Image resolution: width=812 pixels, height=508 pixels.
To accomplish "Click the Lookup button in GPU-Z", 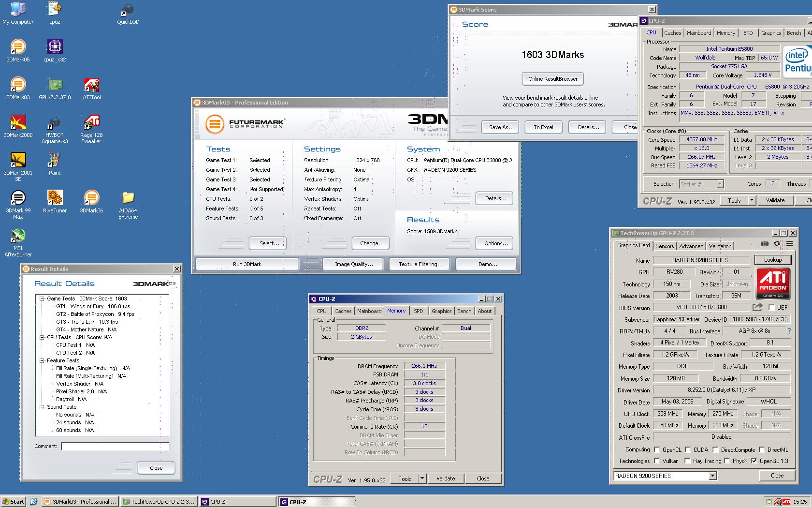I will [x=772, y=260].
